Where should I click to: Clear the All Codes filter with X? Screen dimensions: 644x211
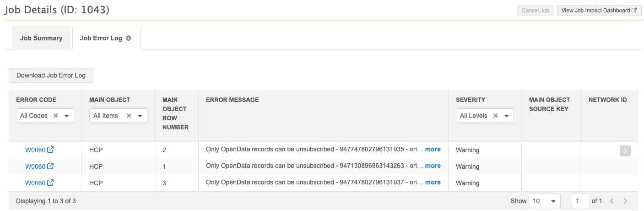tap(56, 116)
